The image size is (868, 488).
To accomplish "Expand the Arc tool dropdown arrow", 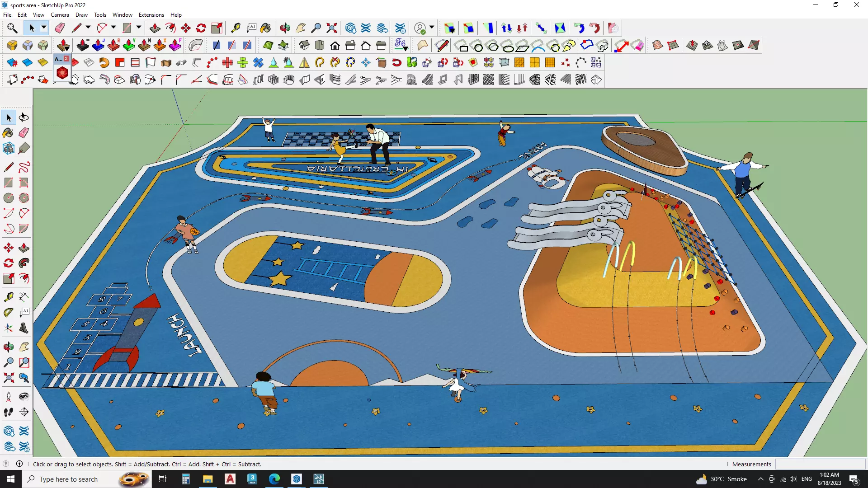I will tap(113, 28).
